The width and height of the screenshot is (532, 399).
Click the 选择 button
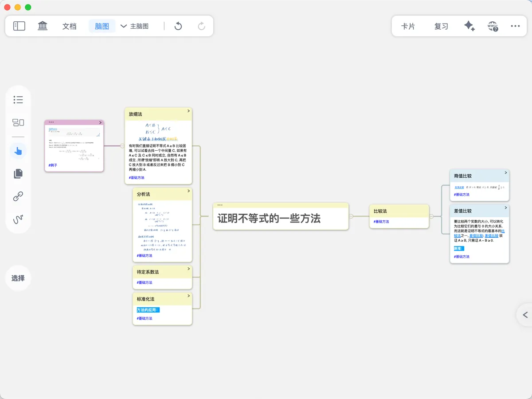[x=18, y=278]
